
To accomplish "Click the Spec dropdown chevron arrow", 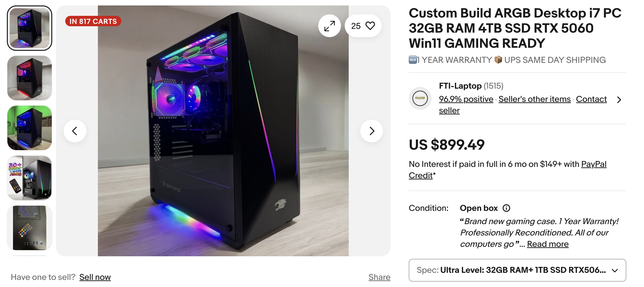I will pos(615,270).
